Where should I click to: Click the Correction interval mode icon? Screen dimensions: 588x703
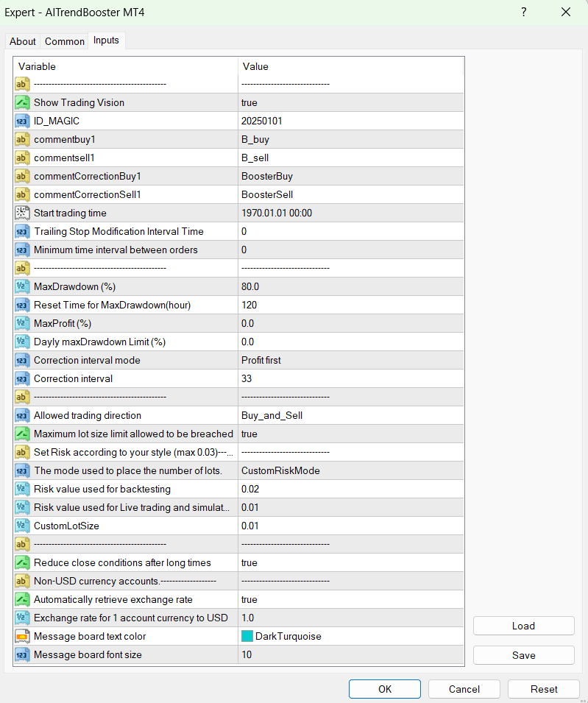pyautogui.click(x=22, y=360)
